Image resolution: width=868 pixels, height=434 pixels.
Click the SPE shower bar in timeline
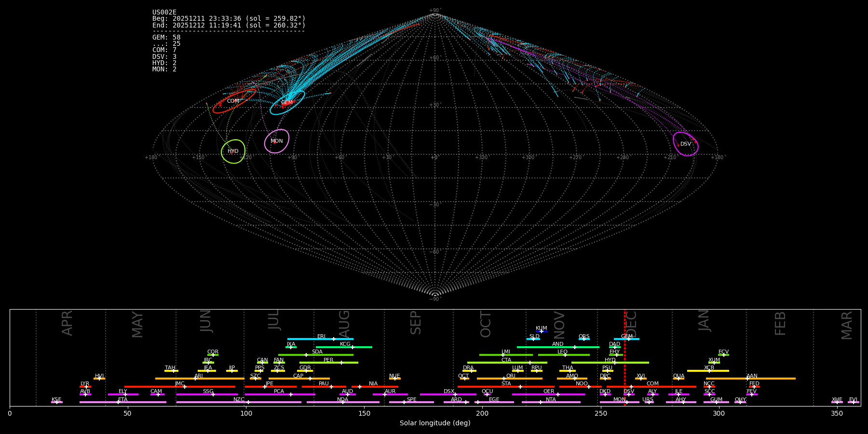point(411,402)
